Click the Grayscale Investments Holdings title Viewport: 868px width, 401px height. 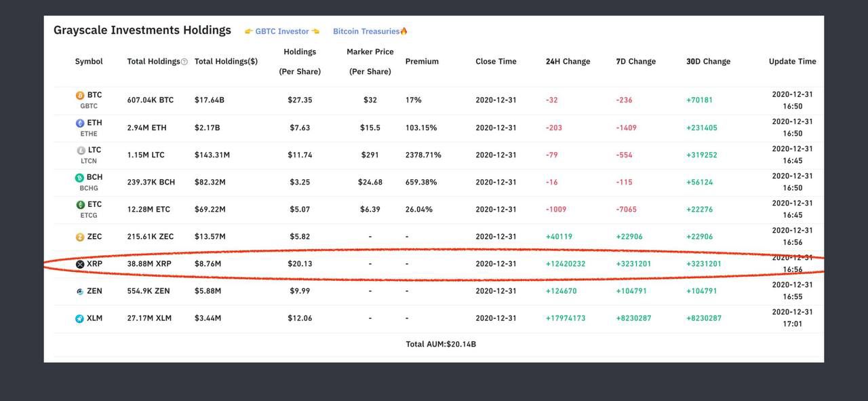point(142,31)
